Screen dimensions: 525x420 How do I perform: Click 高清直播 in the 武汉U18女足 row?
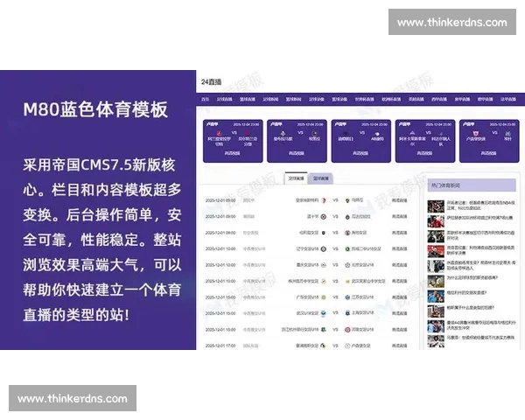(400, 313)
